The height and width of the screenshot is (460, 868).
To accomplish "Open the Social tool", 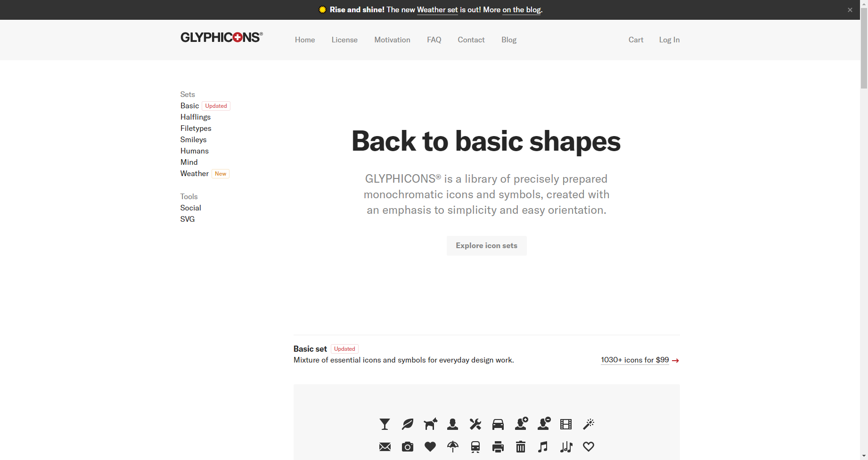I will (x=190, y=208).
